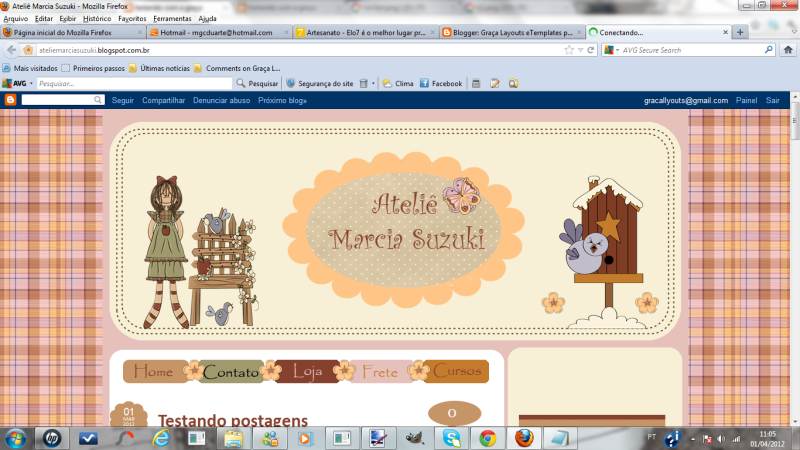Click volume speaker icon in system tray

click(721, 439)
